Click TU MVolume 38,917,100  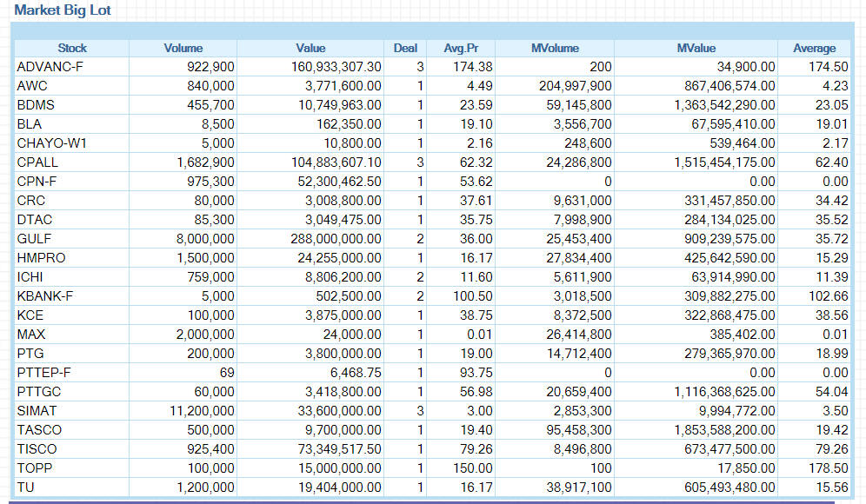pos(579,487)
